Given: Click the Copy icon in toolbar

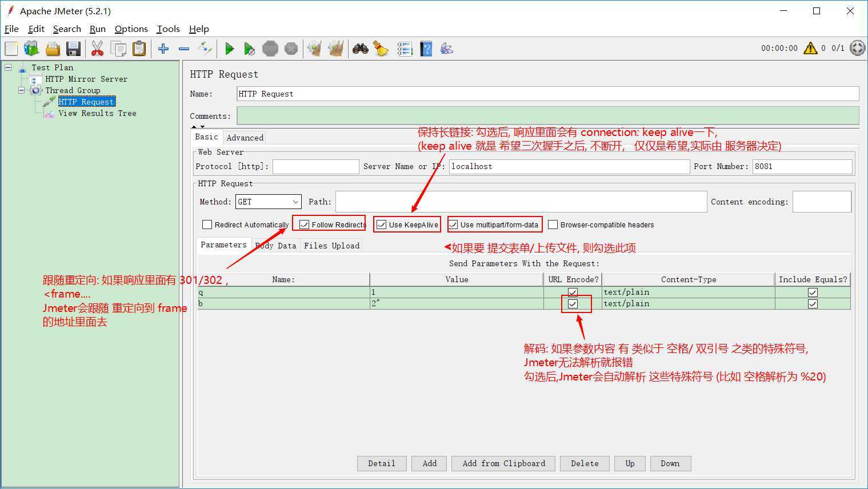Looking at the screenshot, I should [x=118, y=49].
